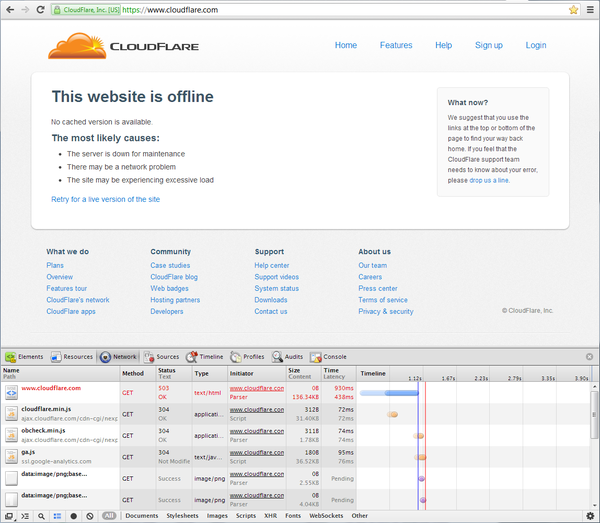This screenshot has height=523, width=600.
Task: Click the first data:image/png thumbnail icon
Action: [11, 478]
